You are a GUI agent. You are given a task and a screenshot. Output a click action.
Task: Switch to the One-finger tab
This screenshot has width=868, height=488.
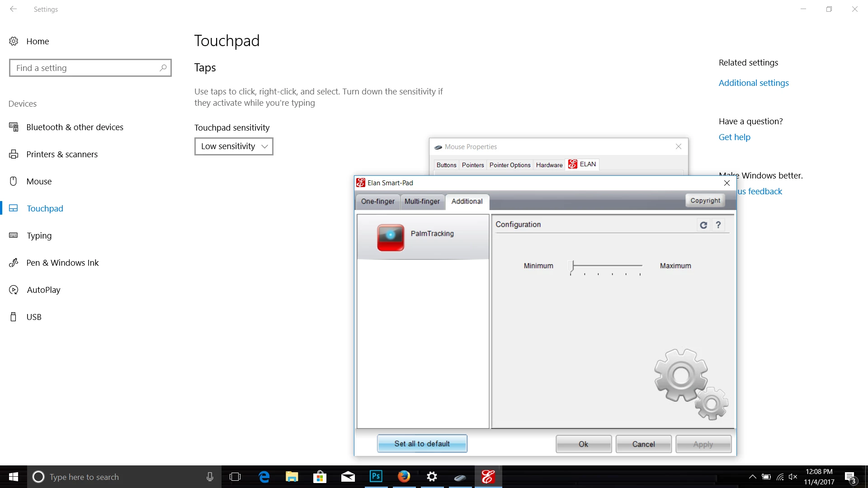click(x=377, y=202)
